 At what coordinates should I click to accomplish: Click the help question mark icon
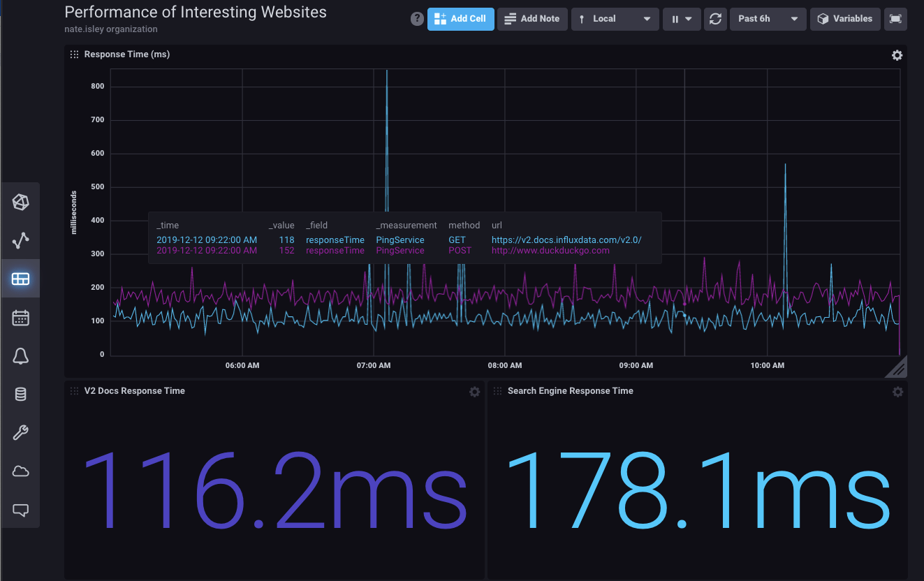(417, 19)
